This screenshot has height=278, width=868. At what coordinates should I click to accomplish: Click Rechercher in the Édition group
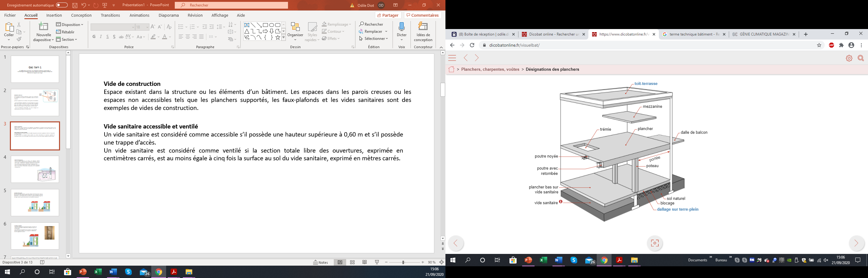(x=371, y=24)
